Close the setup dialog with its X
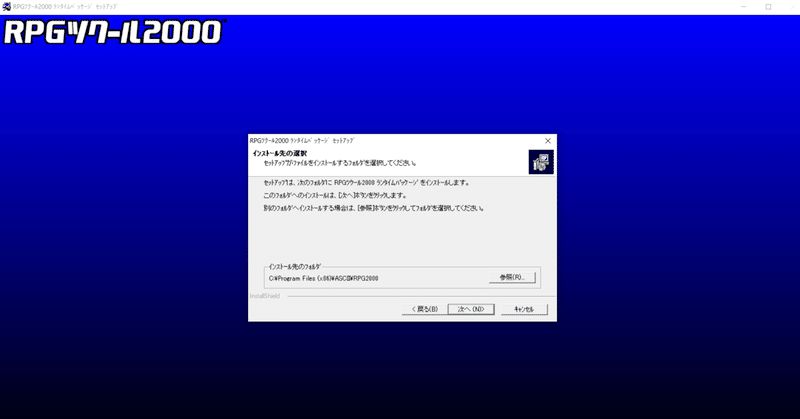Viewport: 800px width, 419px height. 548,141
